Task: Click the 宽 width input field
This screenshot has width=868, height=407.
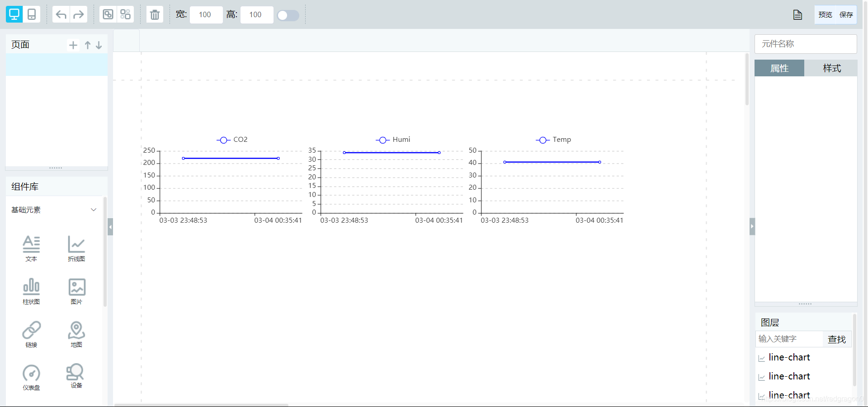Action: (206, 14)
